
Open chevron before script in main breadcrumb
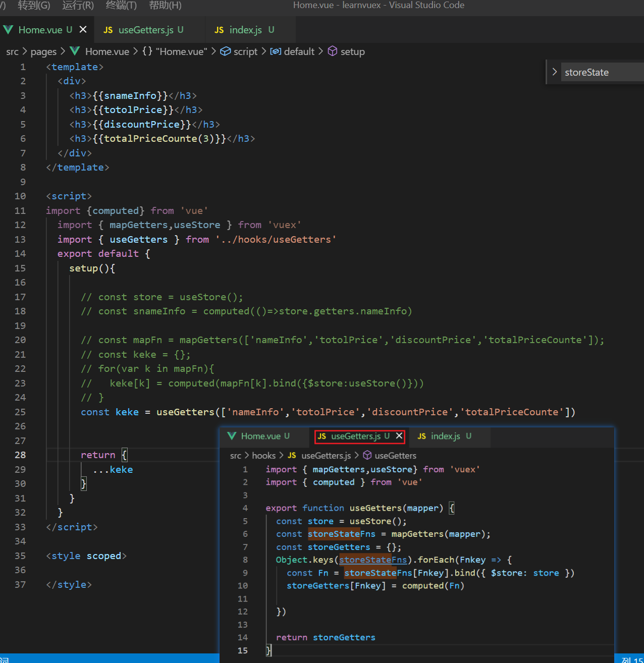[x=214, y=51]
